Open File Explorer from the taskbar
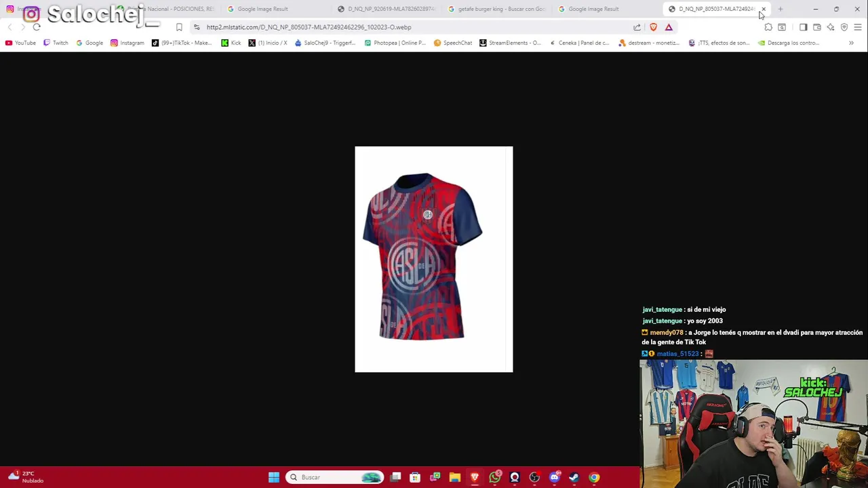868x488 pixels. 455,477
